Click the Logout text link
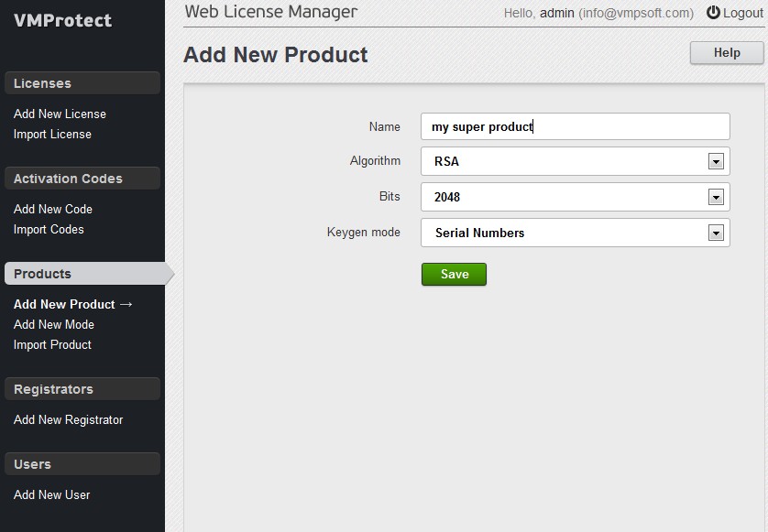Viewport: 768px width, 532px height. coord(743,13)
